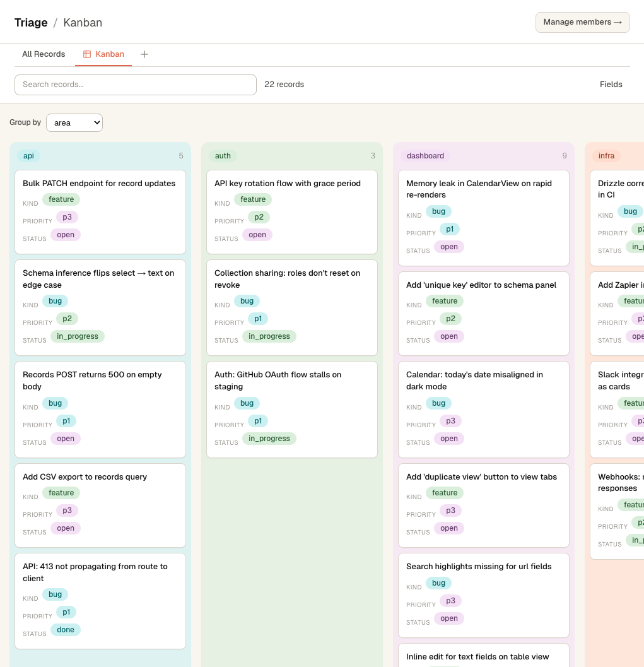Open 'API: 413 not propagating' card
This screenshot has height=667, width=644.
pyautogui.click(x=100, y=601)
